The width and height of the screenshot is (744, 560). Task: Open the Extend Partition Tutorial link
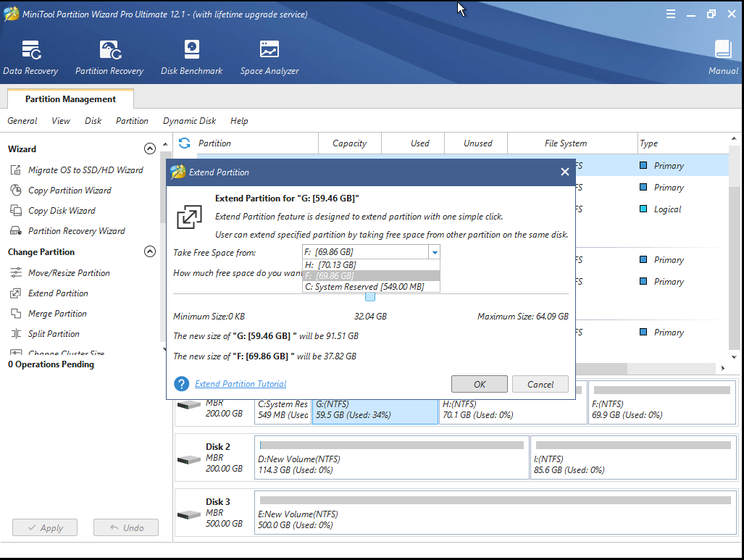click(240, 384)
